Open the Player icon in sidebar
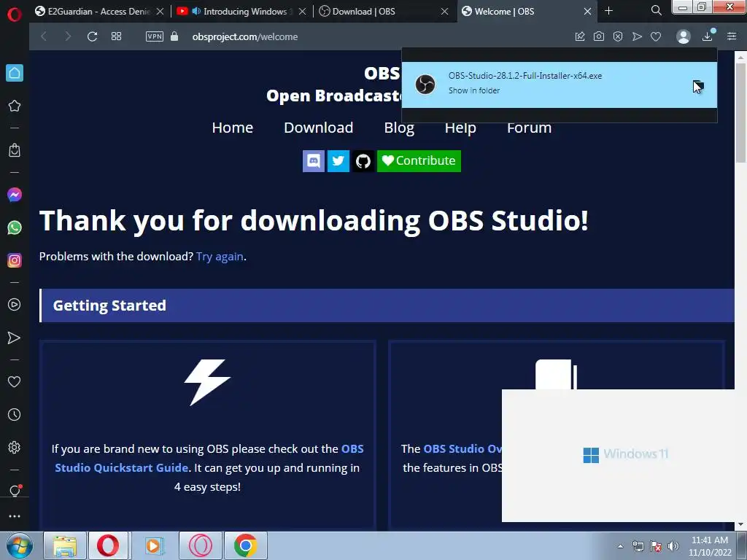This screenshot has width=747, height=560. tap(15, 304)
